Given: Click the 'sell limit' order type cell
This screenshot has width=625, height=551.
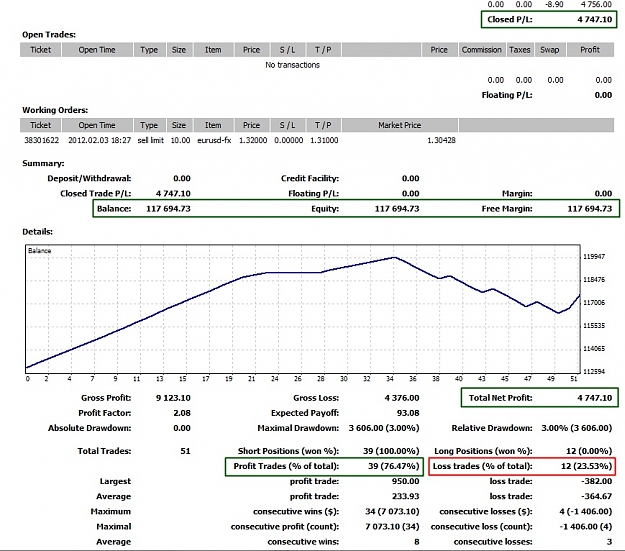Looking at the screenshot, I should click(x=151, y=140).
